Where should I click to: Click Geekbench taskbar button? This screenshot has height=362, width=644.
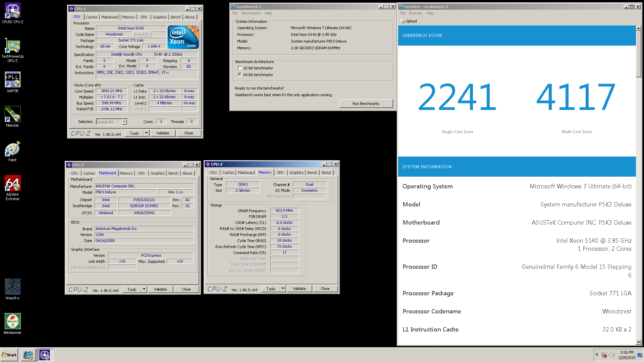[x=28, y=355]
